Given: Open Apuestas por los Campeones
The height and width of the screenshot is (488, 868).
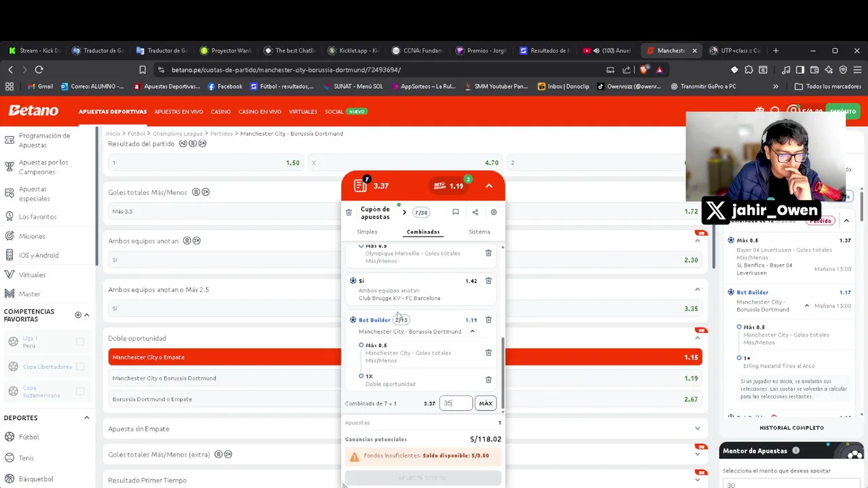Looking at the screenshot, I should pyautogui.click(x=43, y=167).
